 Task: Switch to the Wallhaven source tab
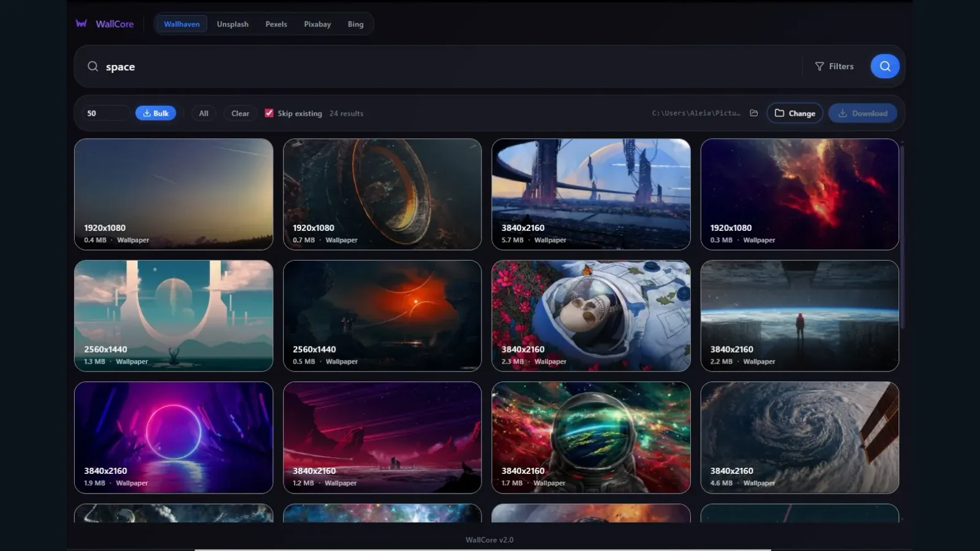181,24
